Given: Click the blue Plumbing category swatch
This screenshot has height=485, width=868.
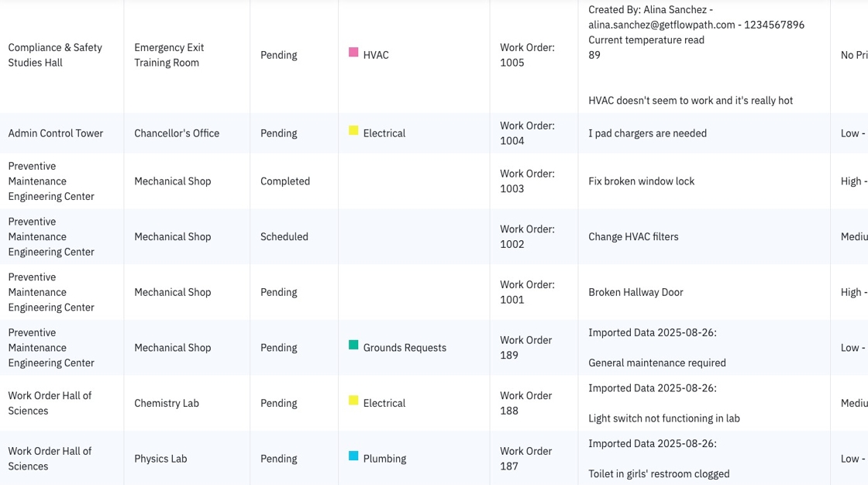Looking at the screenshot, I should 353,456.
